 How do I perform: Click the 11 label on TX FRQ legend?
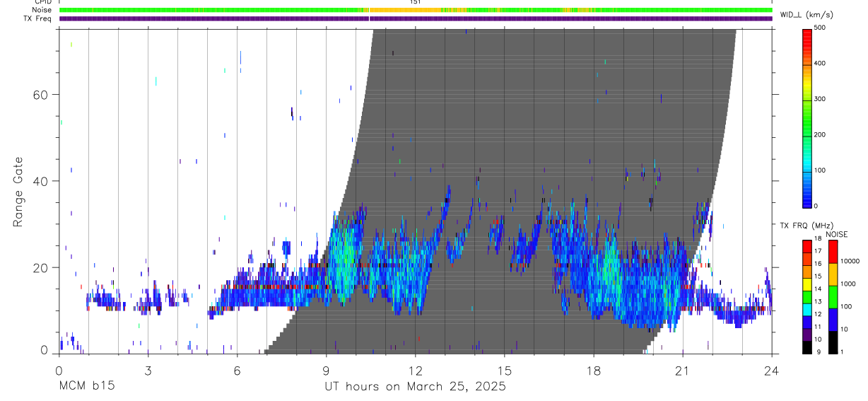tap(818, 327)
